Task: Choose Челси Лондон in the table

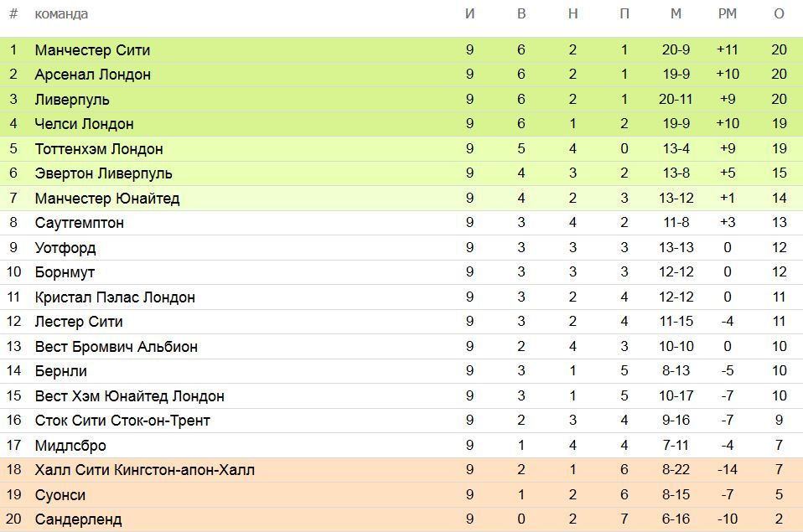Action: coord(84,124)
